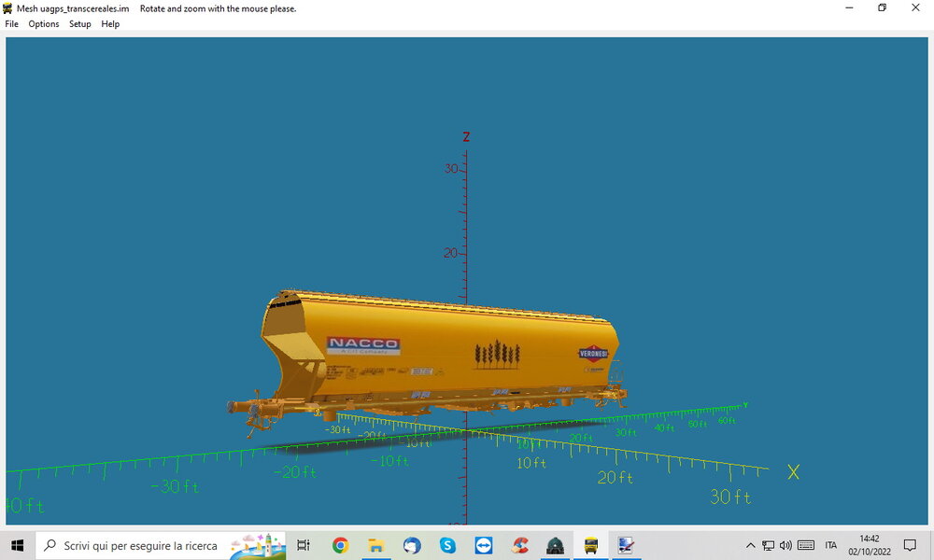The image size is (934, 560).
Task: Click the touch keyboard tray icon
Action: click(x=806, y=545)
